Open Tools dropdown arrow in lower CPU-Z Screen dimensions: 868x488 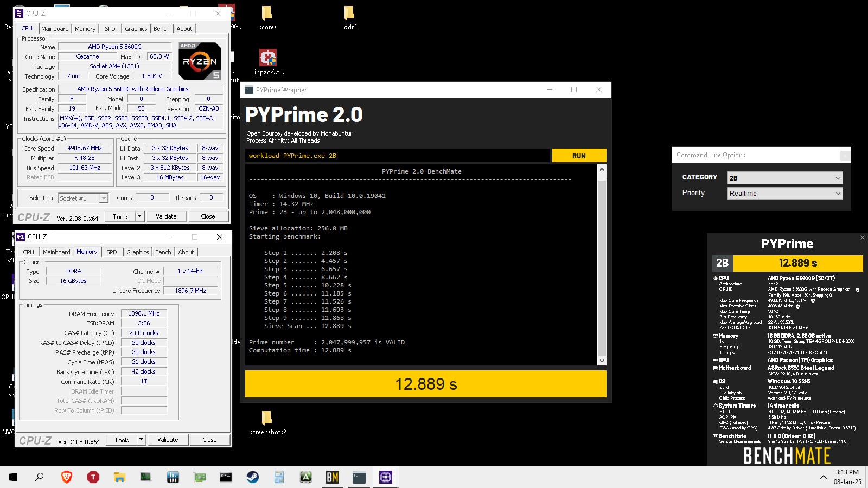141,439
